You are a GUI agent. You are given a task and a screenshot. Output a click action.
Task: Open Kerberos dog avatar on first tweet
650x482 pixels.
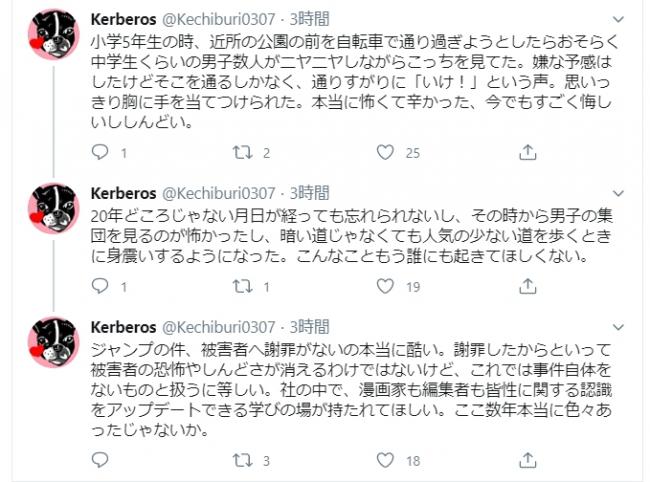click(x=54, y=34)
